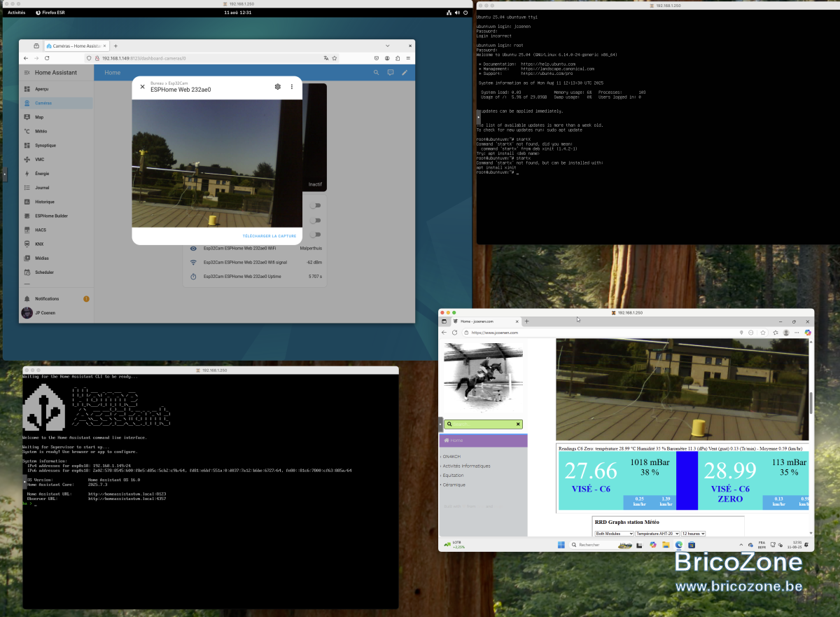Open Map in Home Assistant sidebar
The image size is (840, 617).
point(56,117)
